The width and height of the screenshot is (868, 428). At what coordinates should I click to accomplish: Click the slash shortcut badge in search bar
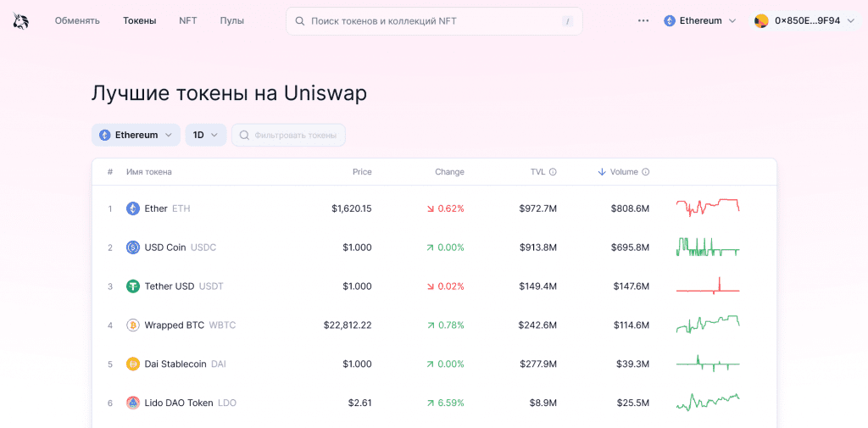[x=567, y=21]
